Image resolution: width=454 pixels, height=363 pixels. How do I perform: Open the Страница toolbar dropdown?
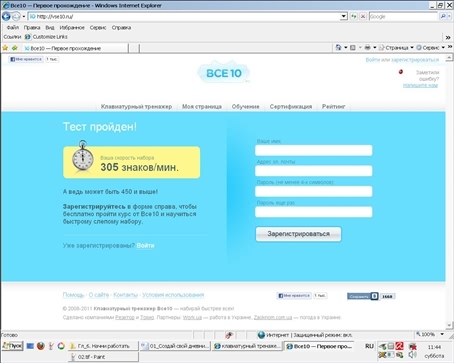pyautogui.click(x=396, y=47)
